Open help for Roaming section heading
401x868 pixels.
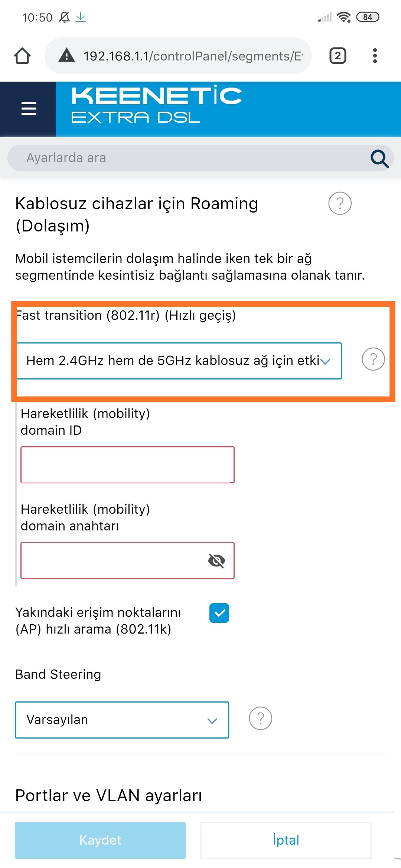340,203
